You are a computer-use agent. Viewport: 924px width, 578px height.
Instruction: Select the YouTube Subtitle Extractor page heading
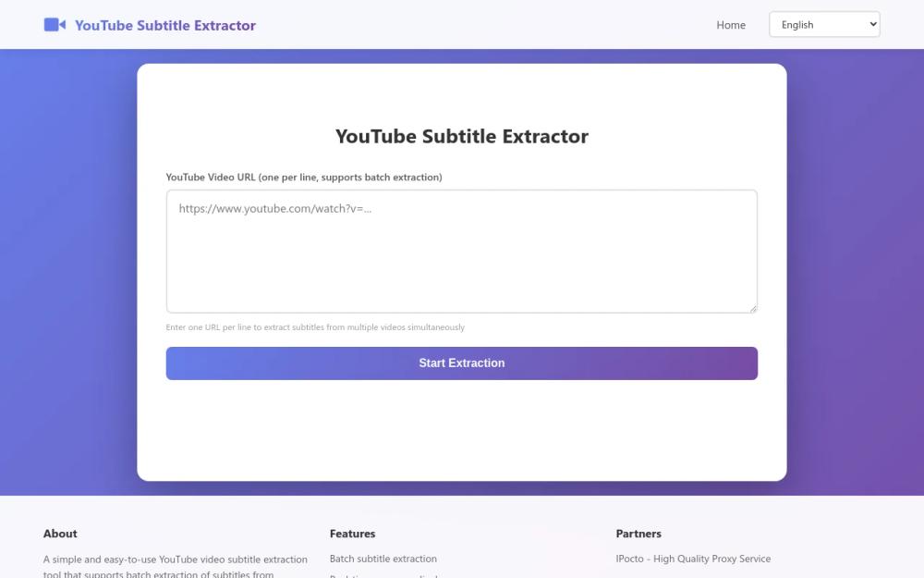pos(462,136)
